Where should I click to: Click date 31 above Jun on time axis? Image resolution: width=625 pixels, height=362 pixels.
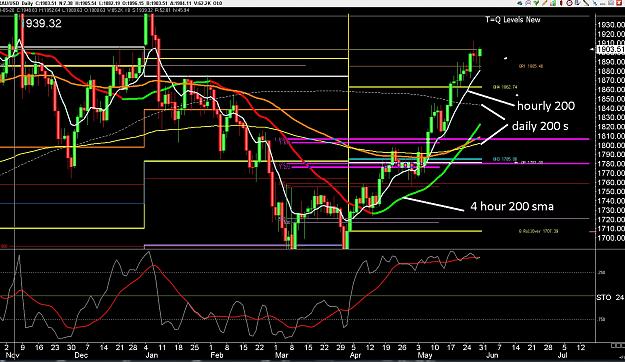[x=483, y=348]
